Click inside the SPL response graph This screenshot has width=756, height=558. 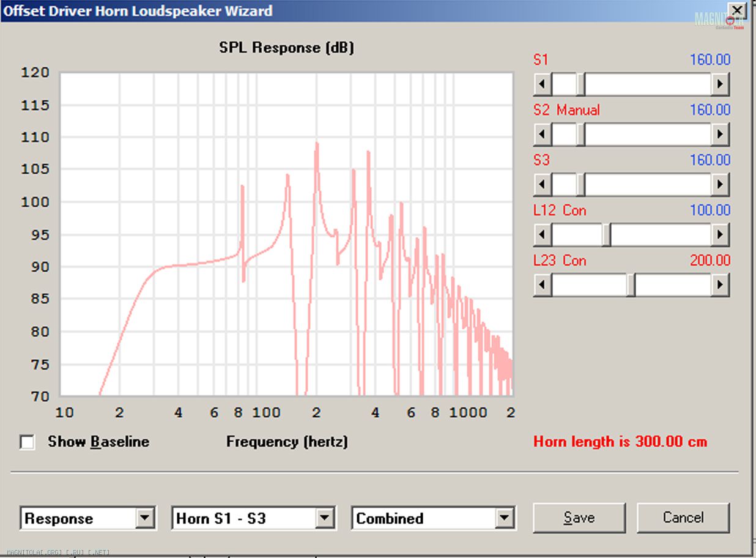coord(286,234)
